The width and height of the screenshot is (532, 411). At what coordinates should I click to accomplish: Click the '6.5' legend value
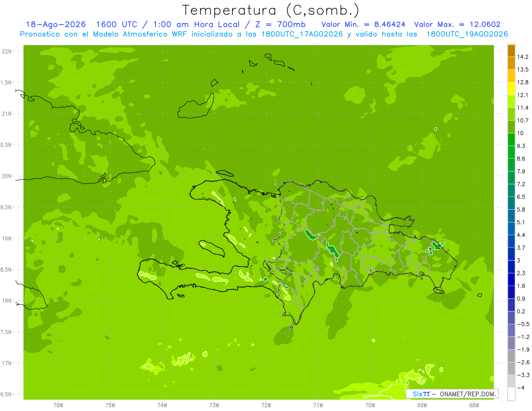click(521, 197)
